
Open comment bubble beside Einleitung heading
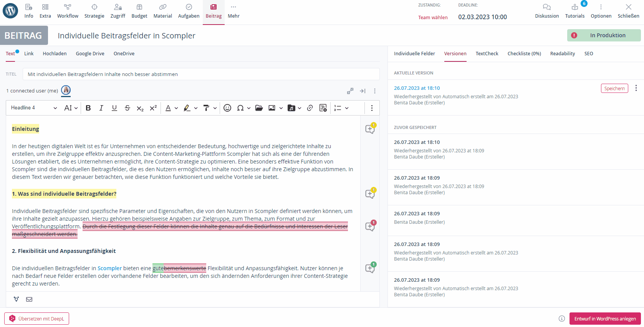[x=370, y=129]
